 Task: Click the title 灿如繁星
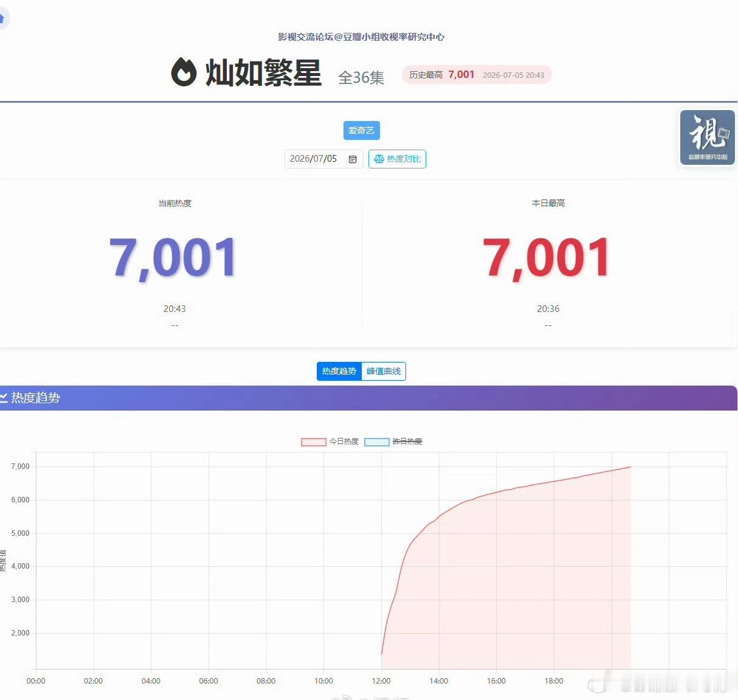(263, 73)
